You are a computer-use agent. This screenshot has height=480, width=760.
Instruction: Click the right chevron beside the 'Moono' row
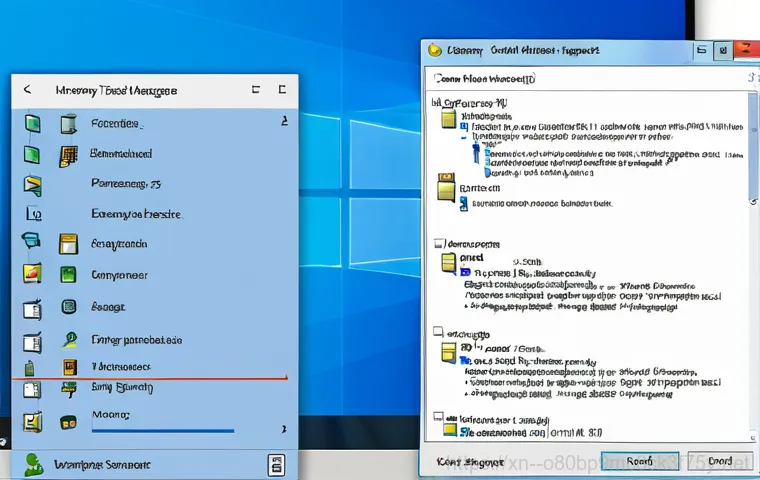[x=283, y=428]
